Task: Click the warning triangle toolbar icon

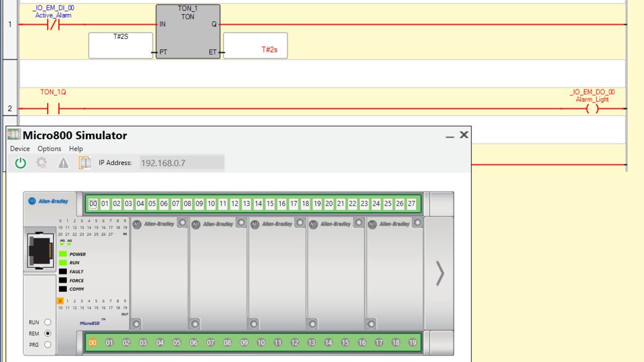Action: (63, 163)
